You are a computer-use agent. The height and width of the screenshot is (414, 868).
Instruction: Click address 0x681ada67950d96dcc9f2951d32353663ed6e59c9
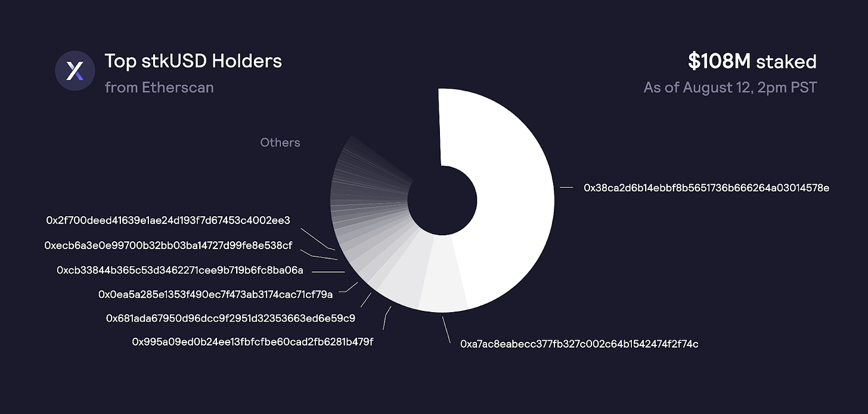231,318
